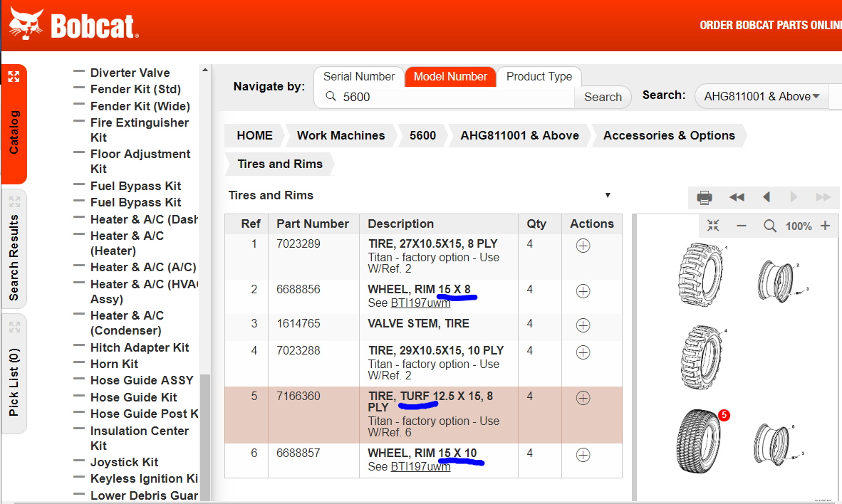Screen dimensions: 842x504
Task: Select Fire Extinguisher Kit in tree
Action: point(139,130)
